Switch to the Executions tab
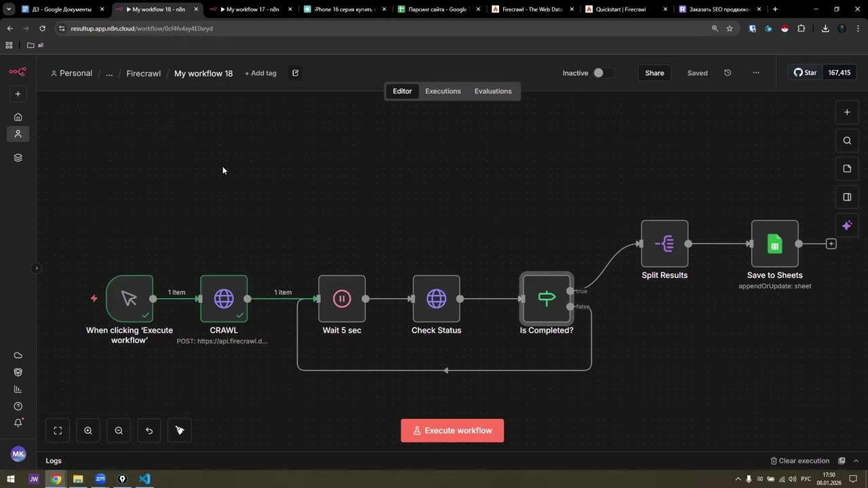The width and height of the screenshot is (868, 488). [x=443, y=91]
